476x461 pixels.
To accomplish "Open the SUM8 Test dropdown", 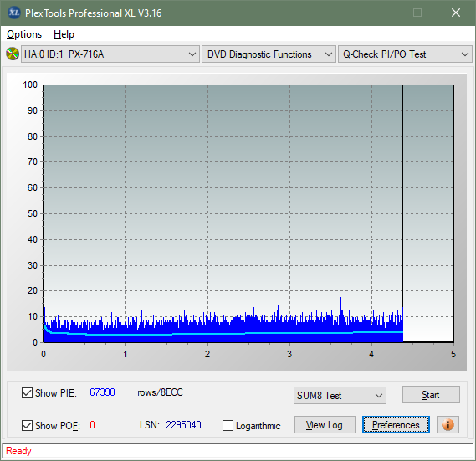I will pyautogui.click(x=340, y=395).
